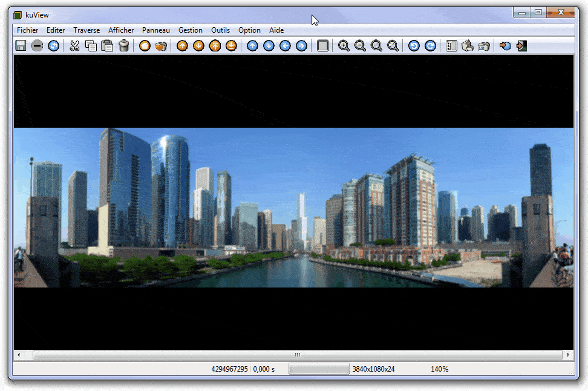Rotate image clockwise with blue icon
The width and height of the screenshot is (588, 391).
[431, 46]
